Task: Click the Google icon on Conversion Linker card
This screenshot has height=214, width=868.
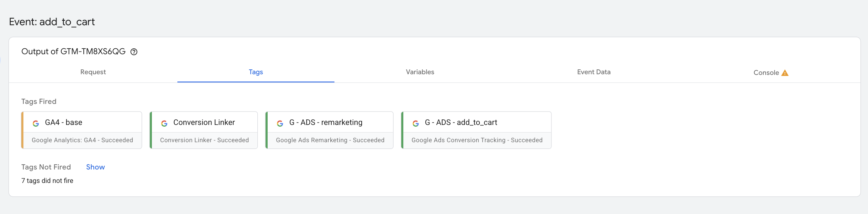Action: (164, 123)
